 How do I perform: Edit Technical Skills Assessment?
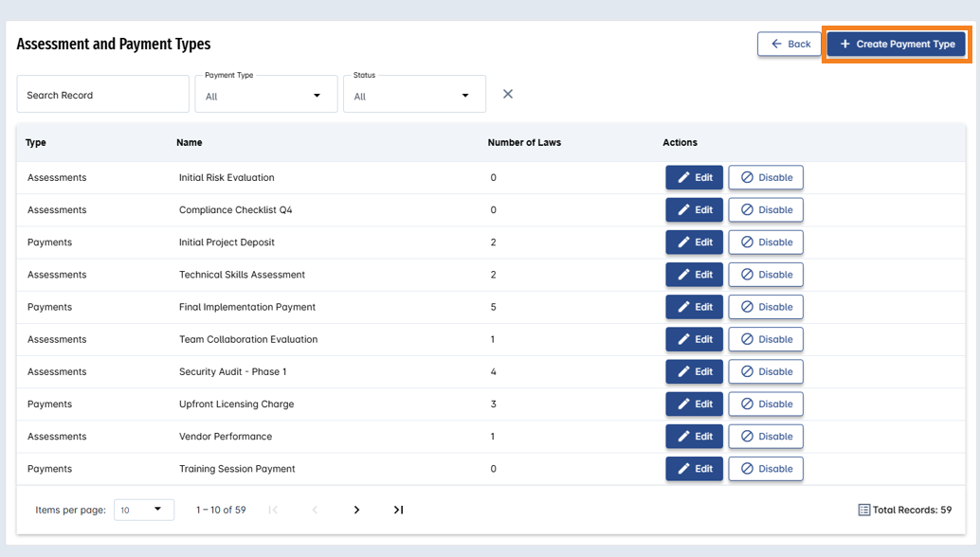point(694,275)
